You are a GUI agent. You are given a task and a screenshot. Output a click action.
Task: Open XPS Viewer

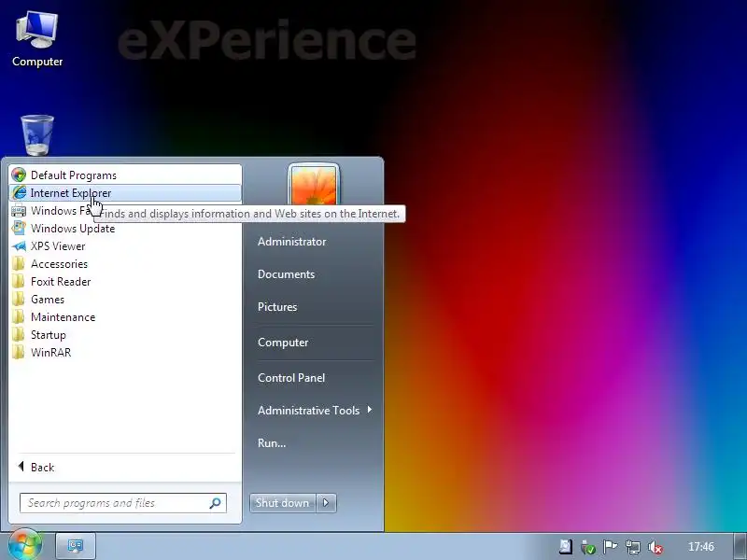(x=125, y=246)
